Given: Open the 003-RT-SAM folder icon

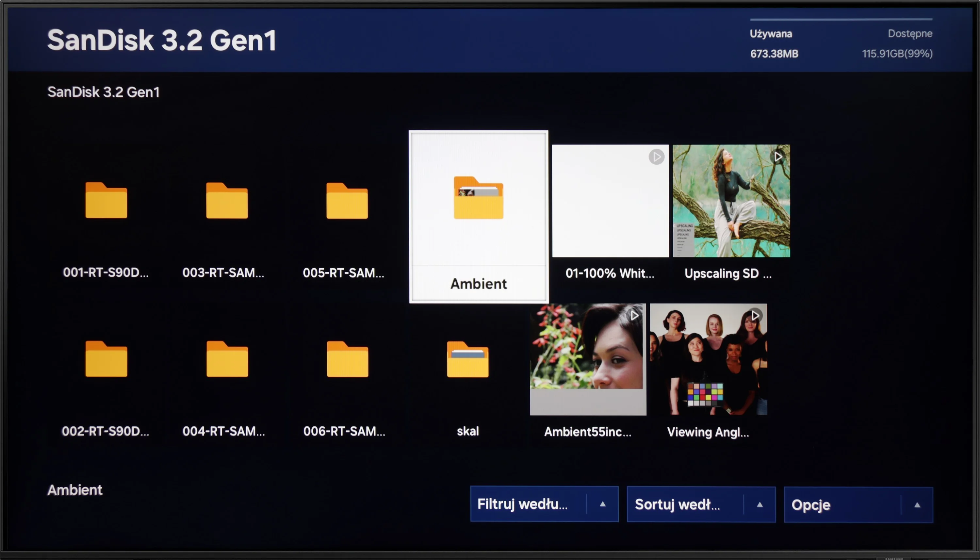Looking at the screenshot, I should click(227, 200).
